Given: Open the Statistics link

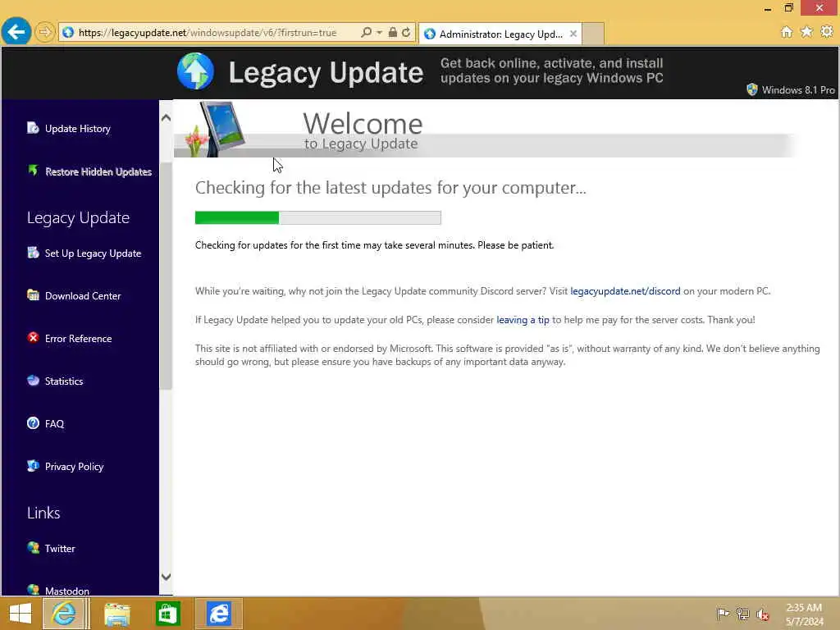Looking at the screenshot, I should click(x=64, y=381).
